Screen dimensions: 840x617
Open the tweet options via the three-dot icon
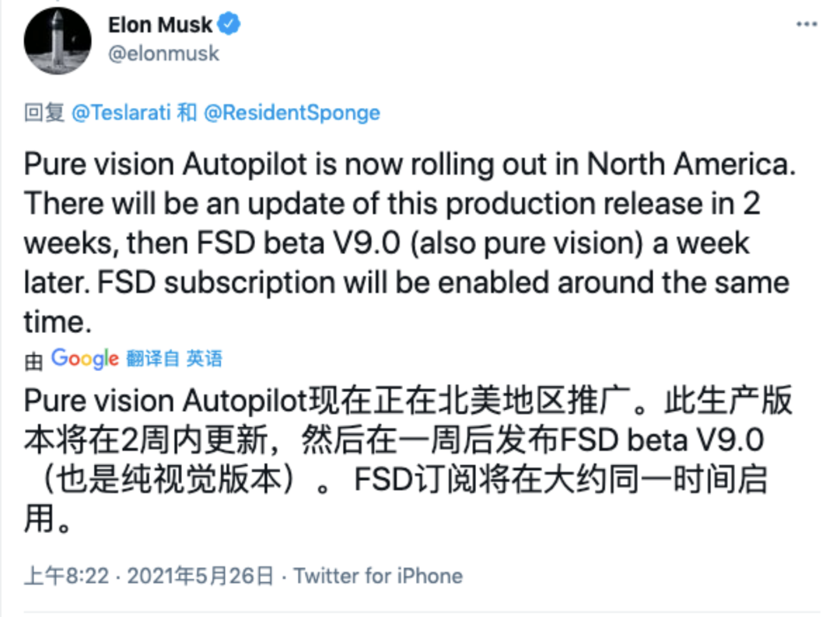[x=807, y=24]
